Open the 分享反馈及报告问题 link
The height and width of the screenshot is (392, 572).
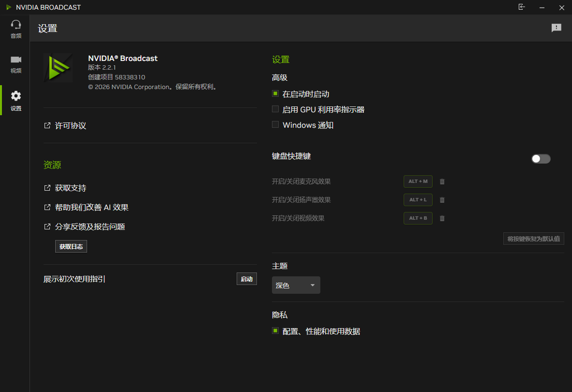[90, 226]
